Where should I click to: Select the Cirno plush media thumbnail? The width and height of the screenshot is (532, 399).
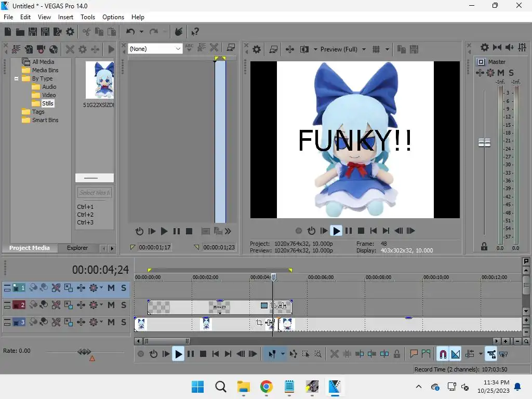[x=100, y=80]
